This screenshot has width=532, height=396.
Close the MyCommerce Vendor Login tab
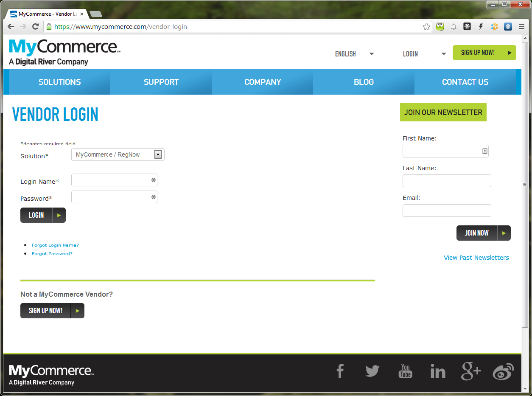[x=82, y=14]
